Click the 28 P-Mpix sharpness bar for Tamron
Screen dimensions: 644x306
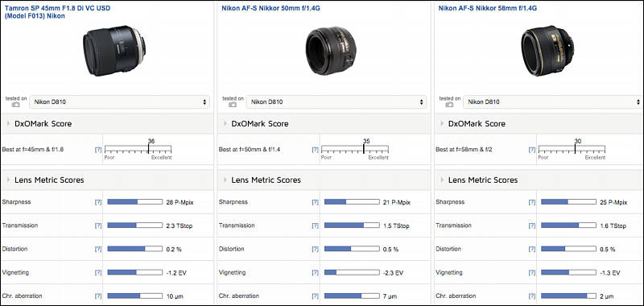point(134,201)
